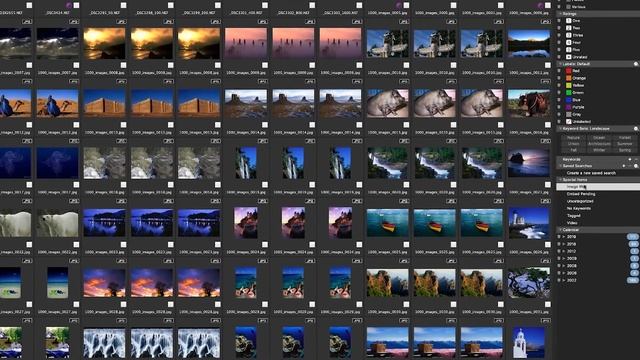Viewport: 640px width, 360px height.
Task: Collapse the Labels: Default section
Action: [x=560, y=64]
